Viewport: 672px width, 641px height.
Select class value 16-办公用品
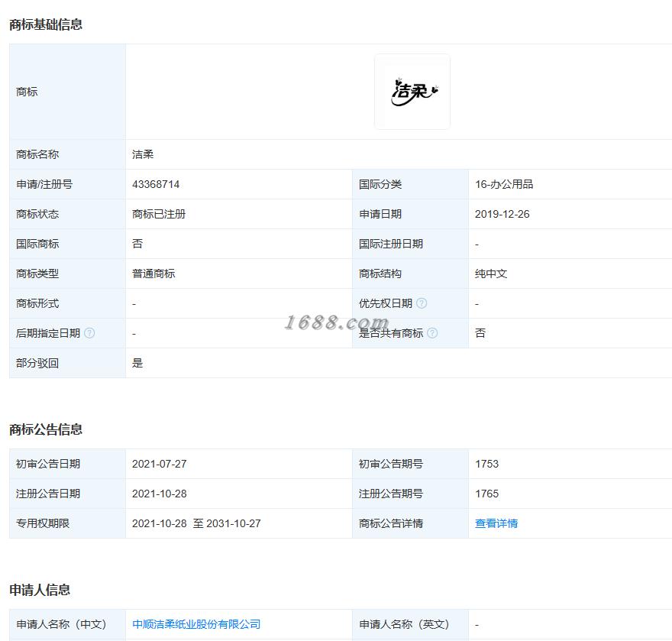pos(504,184)
